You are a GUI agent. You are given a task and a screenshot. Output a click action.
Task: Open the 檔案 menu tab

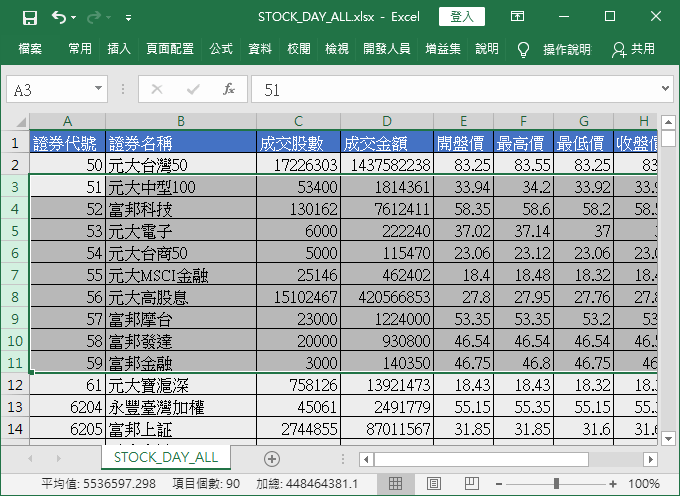30,49
